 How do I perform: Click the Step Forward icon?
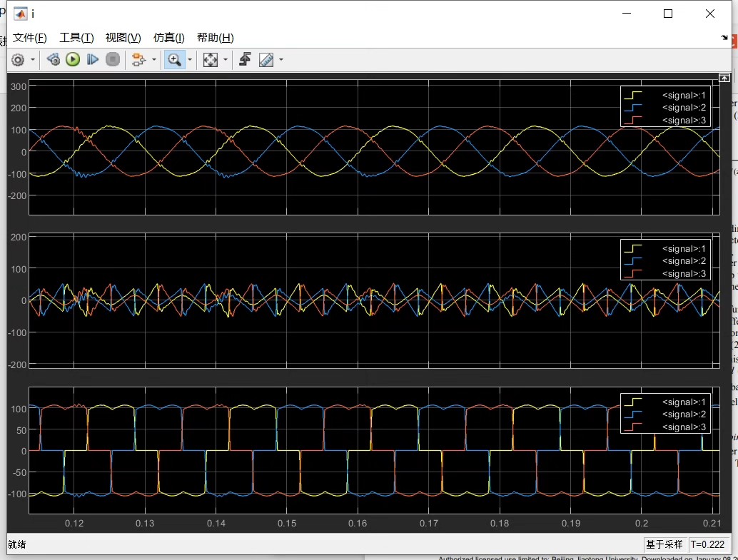(93, 60)
